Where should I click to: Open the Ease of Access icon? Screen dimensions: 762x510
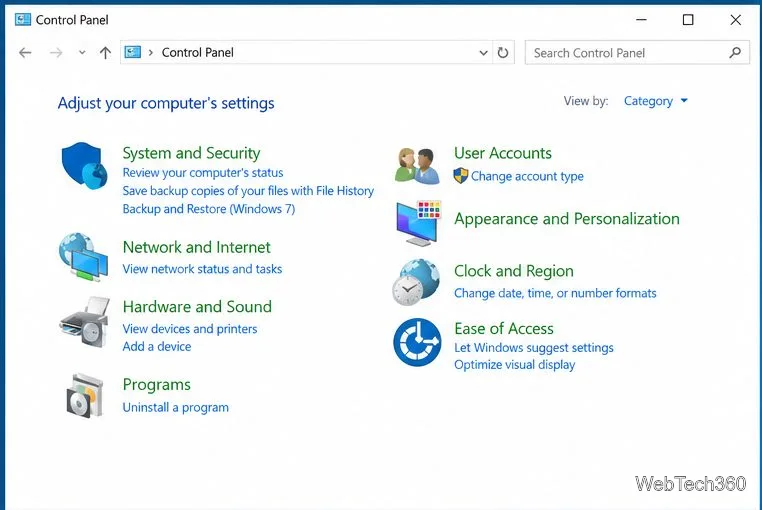pyautogui.click(x=417, y=342)
